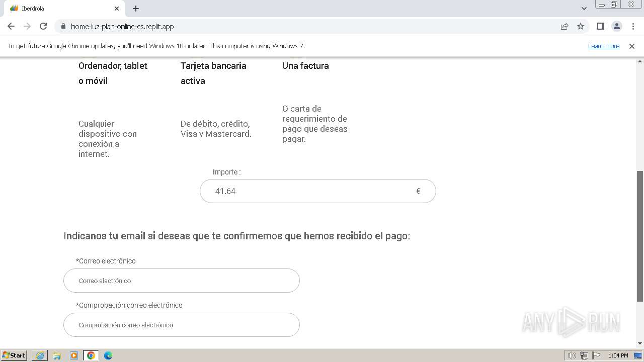Screen dimensions: 644x362
Task: View site info padlock icon
Action: pos(63,26)
